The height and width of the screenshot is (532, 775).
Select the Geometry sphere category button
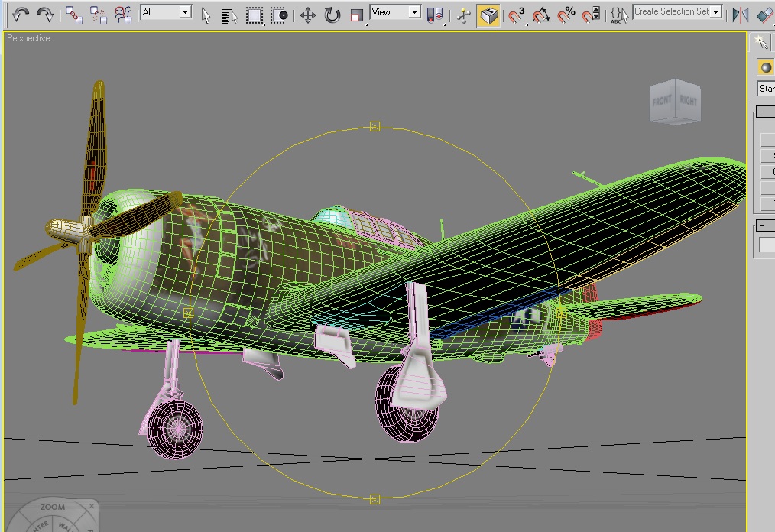(x=766, y=67)
